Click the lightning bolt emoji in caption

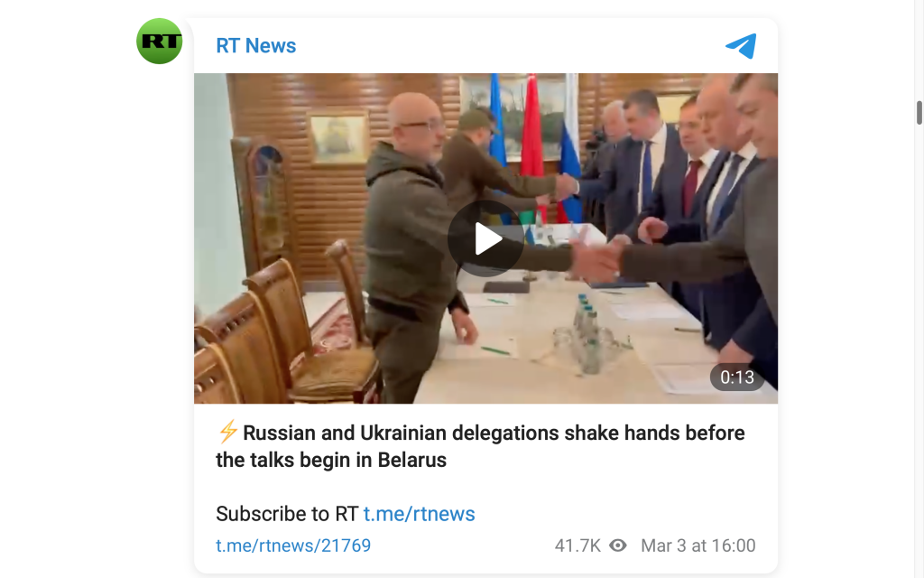(x=227, y=432)
